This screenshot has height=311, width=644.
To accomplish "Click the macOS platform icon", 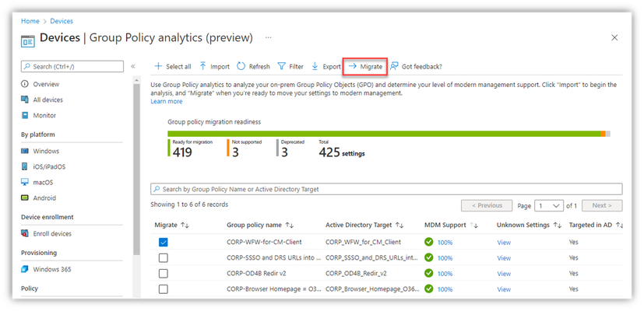I will [25, 182].
